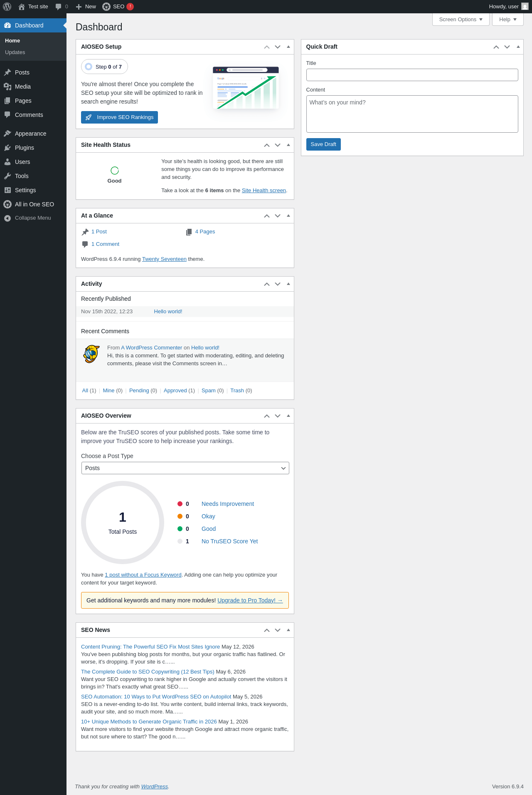Open the comments bubble in admin bar
Screen dimensions: 532x795
tap(62, 7)
